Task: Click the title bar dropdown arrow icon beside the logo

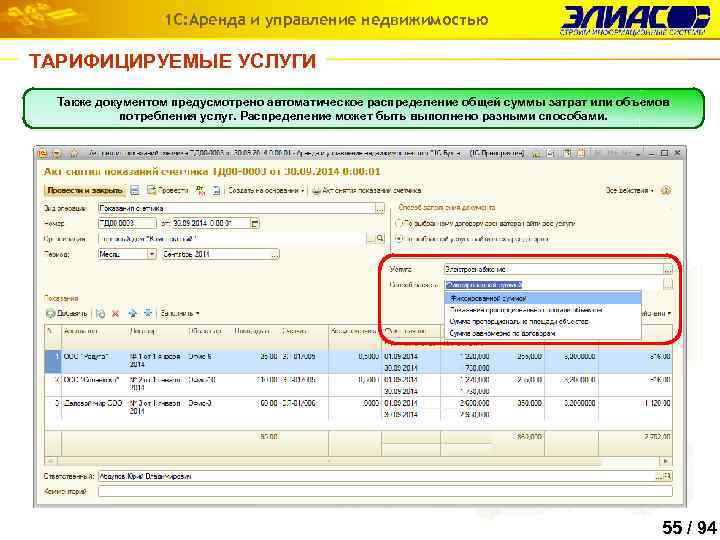Action: [57, 153]
